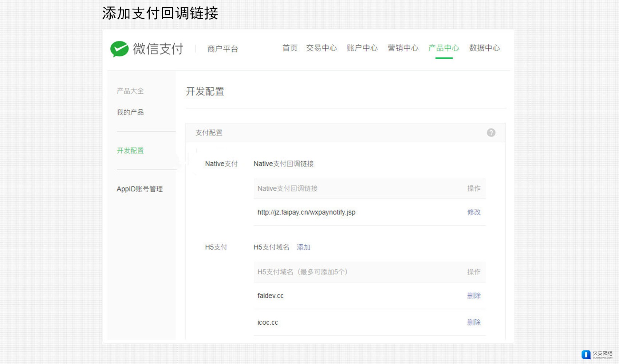Click the WeChat Pay green logo icon
The width and height of the screenshot is (619, 364).
click(119, 49)
